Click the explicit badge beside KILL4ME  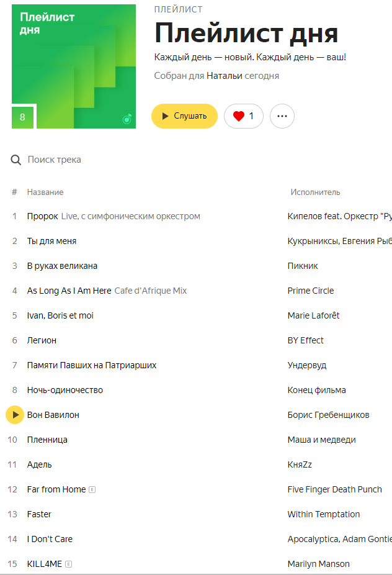(69, 564)
